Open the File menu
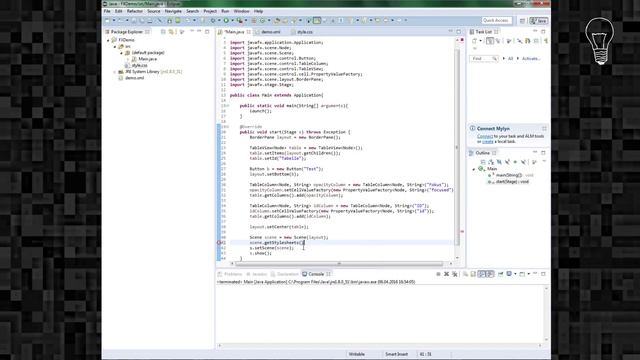Screen dimensions: 640x360 pyautogui.click(x=107, y=11)
